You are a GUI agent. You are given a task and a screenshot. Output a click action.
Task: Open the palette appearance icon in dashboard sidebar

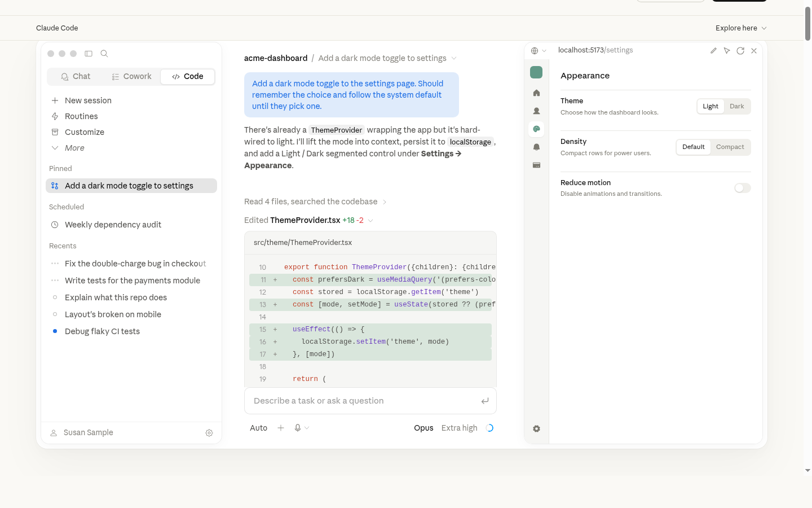click(536, 129)
